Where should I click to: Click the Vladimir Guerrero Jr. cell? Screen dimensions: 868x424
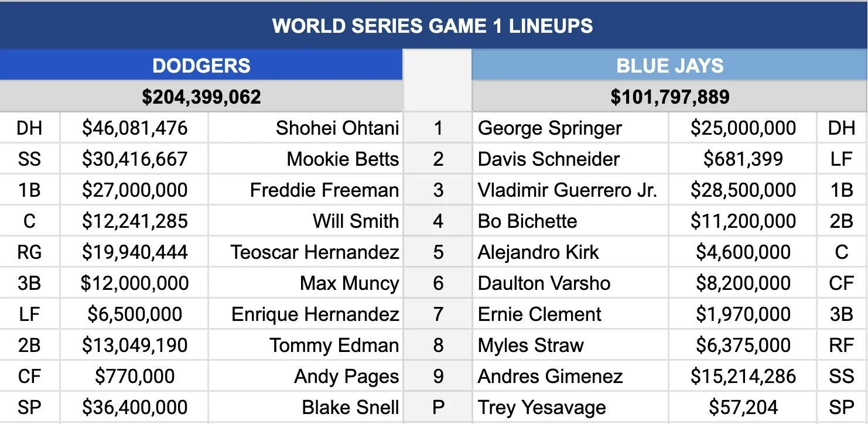coord(567,190)
